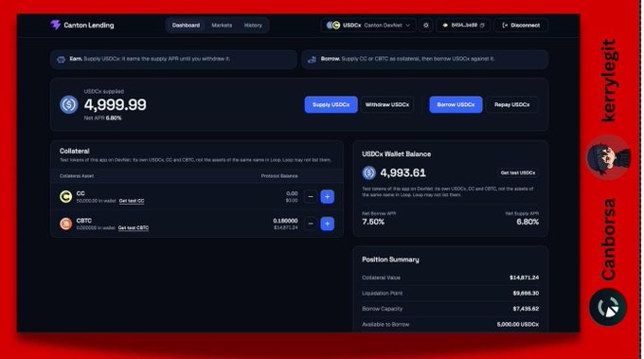Click the Collateral section heading
Viewport: 644px width, 359px height.
tap(74, 152)
